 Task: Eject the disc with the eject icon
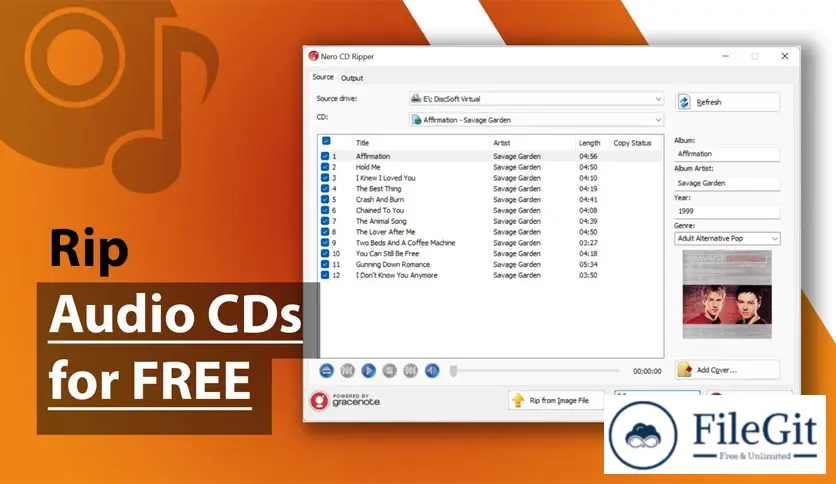(x=326, y=370)
